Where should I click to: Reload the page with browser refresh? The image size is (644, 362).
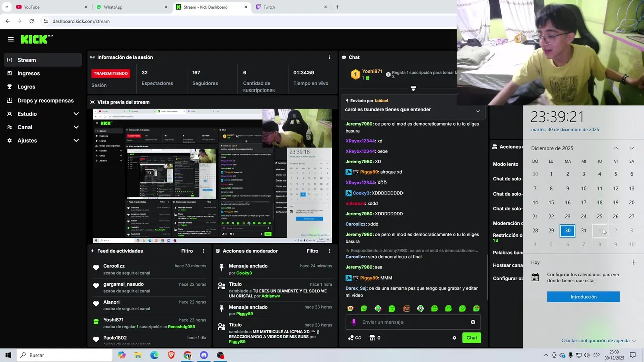[31, 21]
